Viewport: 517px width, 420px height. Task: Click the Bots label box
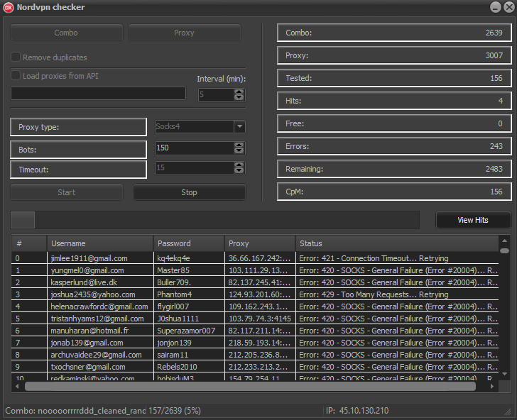[x=78, y=150]
